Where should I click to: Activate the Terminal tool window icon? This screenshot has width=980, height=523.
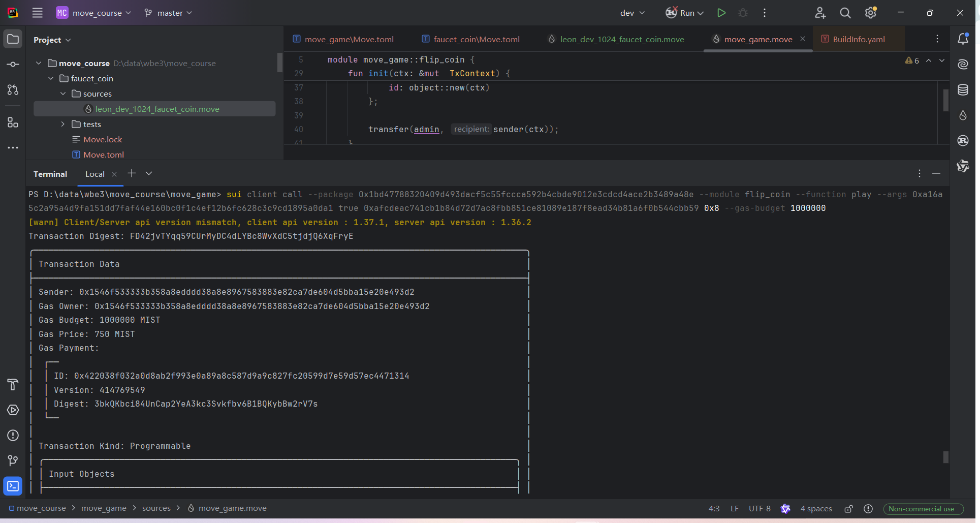pyautogui.click(x=13, y=486)
